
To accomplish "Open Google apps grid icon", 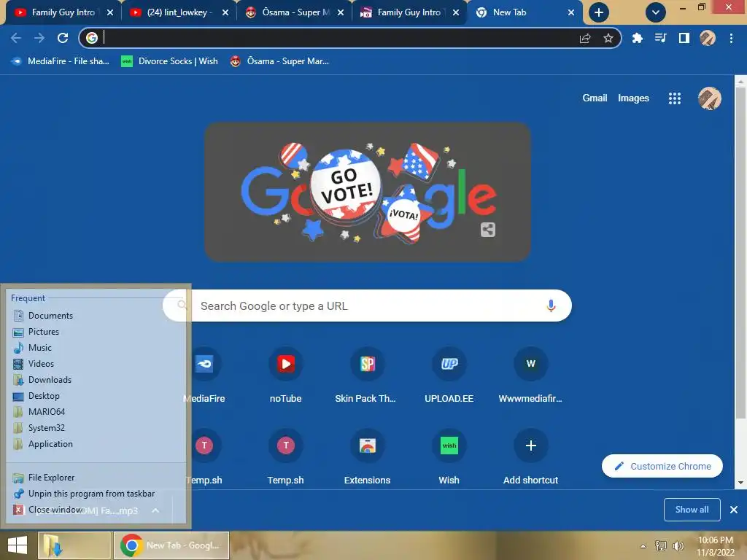I will [x=675, y=98].
